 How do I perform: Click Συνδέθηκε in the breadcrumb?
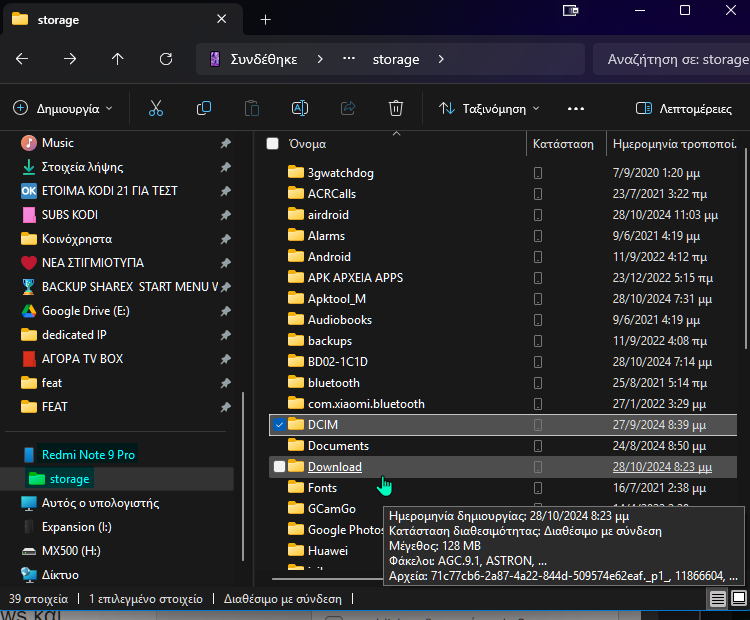[264, 59]
